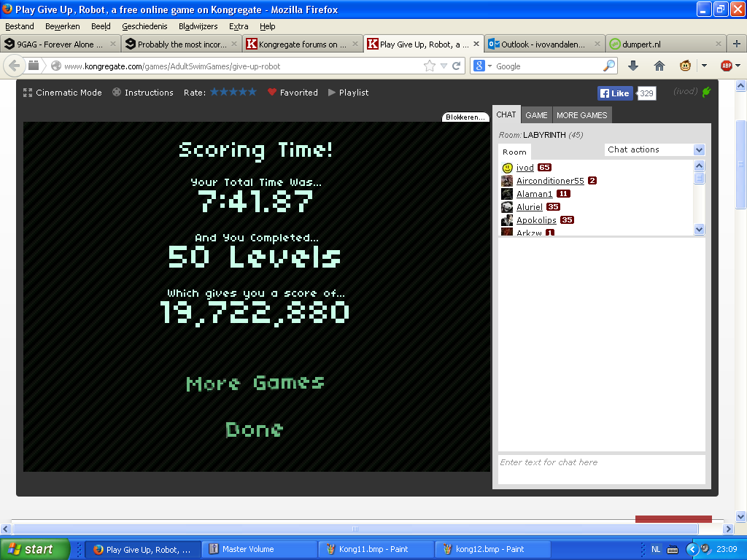747x560 pixels.
Task: Click the green connection plug icon near (ivod)
Action: tap(706, 92)
